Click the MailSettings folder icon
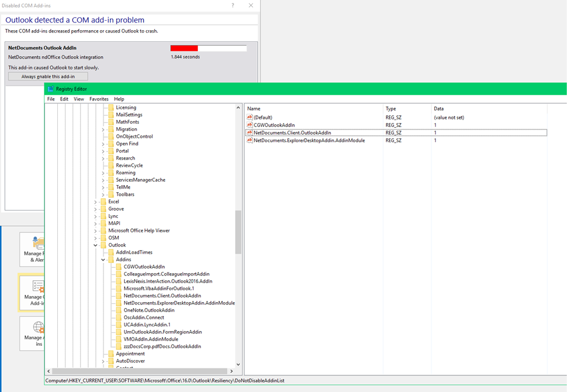Screen dimensions: 568x392 pos(111,115)
